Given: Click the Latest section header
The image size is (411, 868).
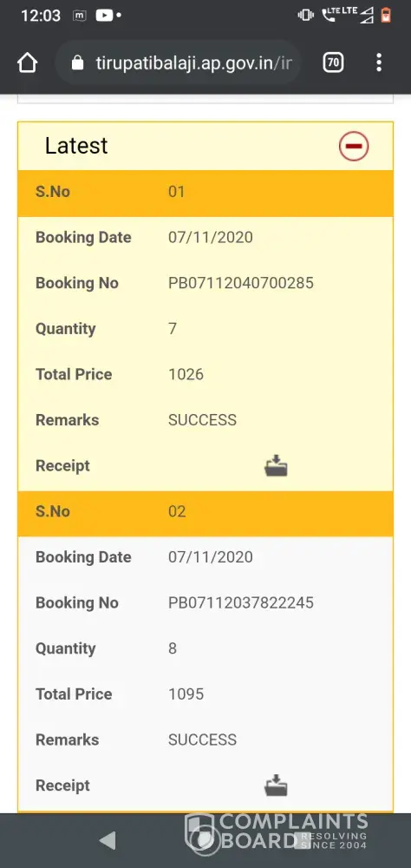Looking at the screenshot, I should [205, 146].
